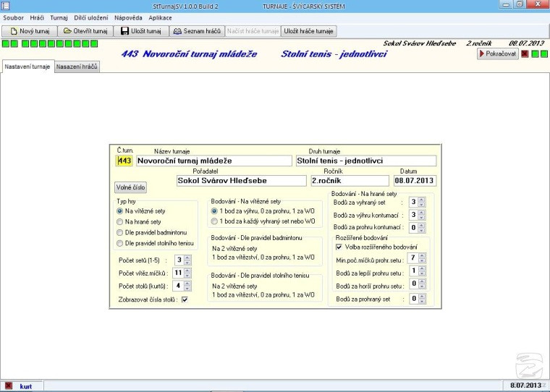Screen dimensions: 550x392
Task: Open the Dílčí uložení menu
Action: pos(91,18)
